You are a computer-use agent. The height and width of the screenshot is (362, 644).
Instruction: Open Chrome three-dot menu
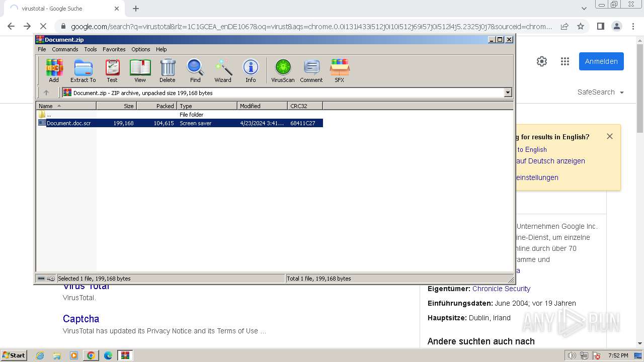(632, 26)
